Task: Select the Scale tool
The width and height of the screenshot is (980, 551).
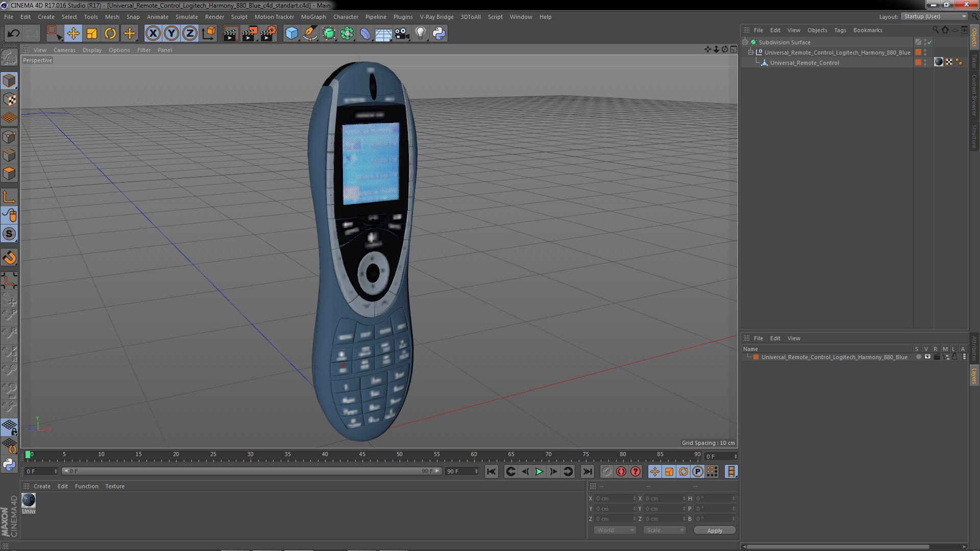Action: click(x=92, y=34)
